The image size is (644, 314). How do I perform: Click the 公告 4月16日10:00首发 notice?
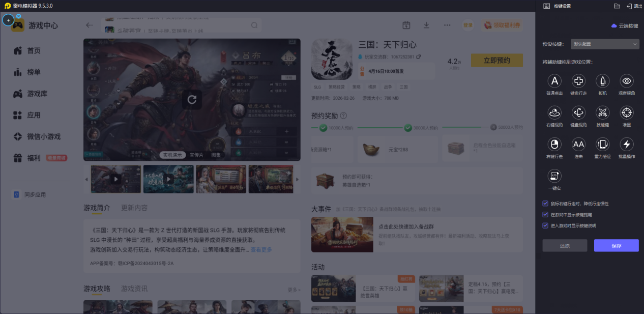click(396, 71)
